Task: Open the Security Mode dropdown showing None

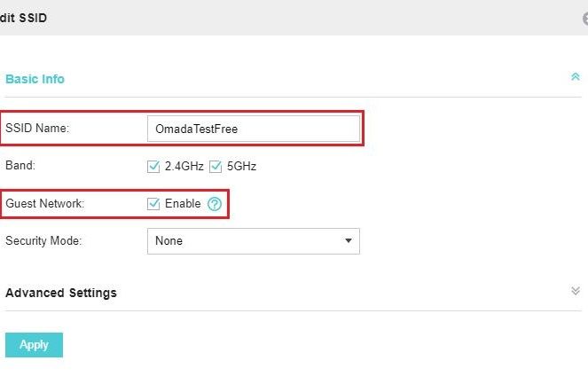Action: click(x=254, y=241)
